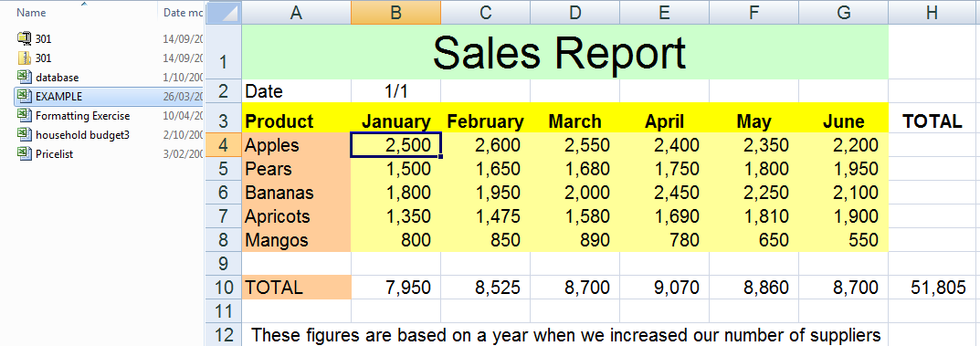Click the April total 9,070
Viewport: 980px width, 346px height.
pyautogui.click(x=664, y=288)
